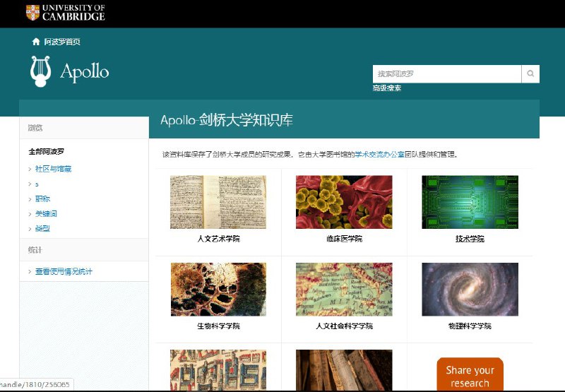This screenshot has height=392, width=565.
Task: Click the 浏览 sidebar section header
Action: [35, 128]
